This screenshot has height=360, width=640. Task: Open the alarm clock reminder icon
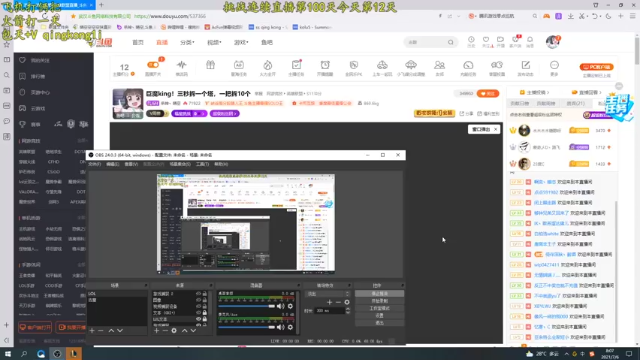coord(325,64)
